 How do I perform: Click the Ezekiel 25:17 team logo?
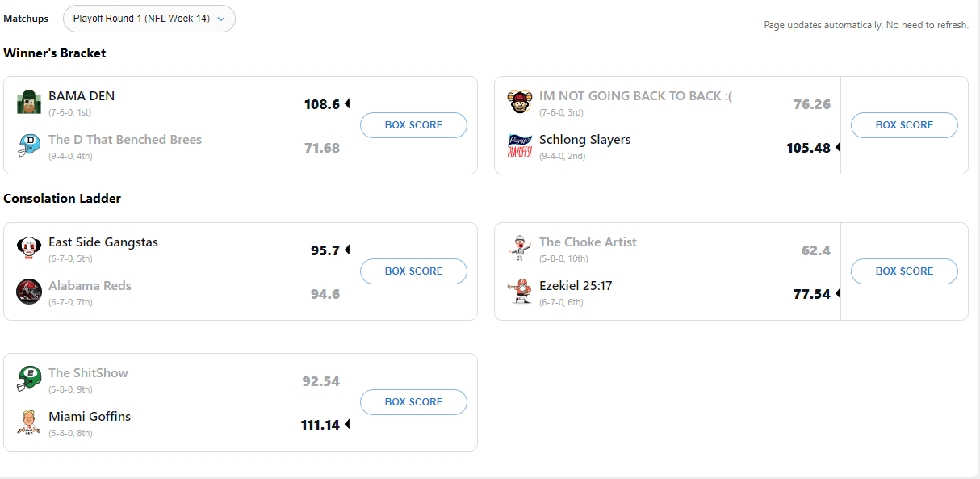coord(520,292)
